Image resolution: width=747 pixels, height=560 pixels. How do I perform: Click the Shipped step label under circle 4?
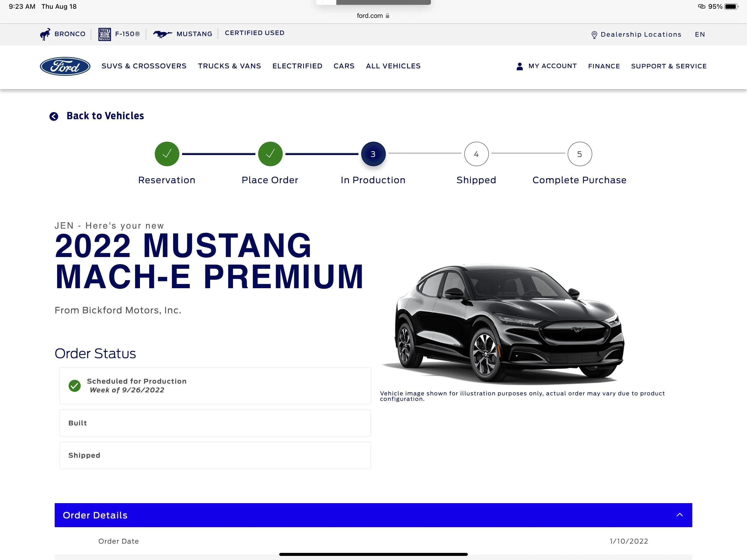click(x=476, y=180)
